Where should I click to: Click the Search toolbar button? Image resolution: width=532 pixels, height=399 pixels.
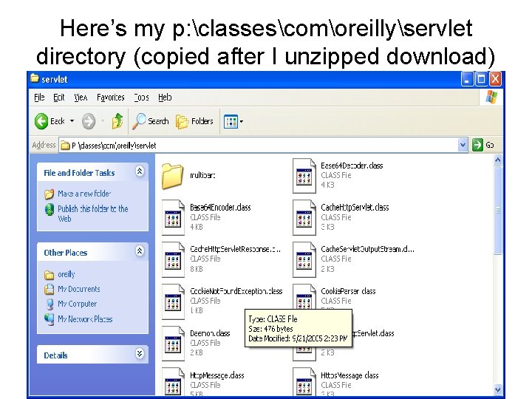coord(150,121)
